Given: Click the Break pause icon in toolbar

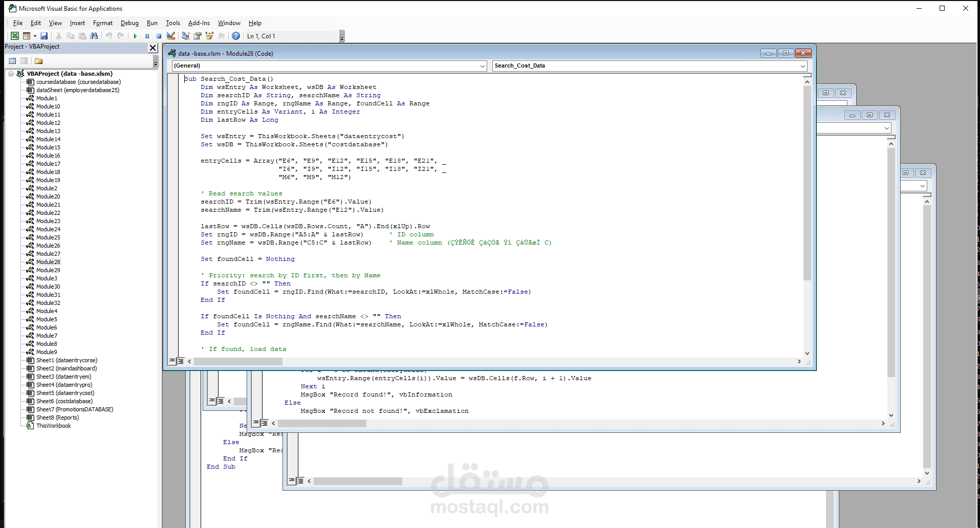Looking at the screenshot, I should [147, 36].
